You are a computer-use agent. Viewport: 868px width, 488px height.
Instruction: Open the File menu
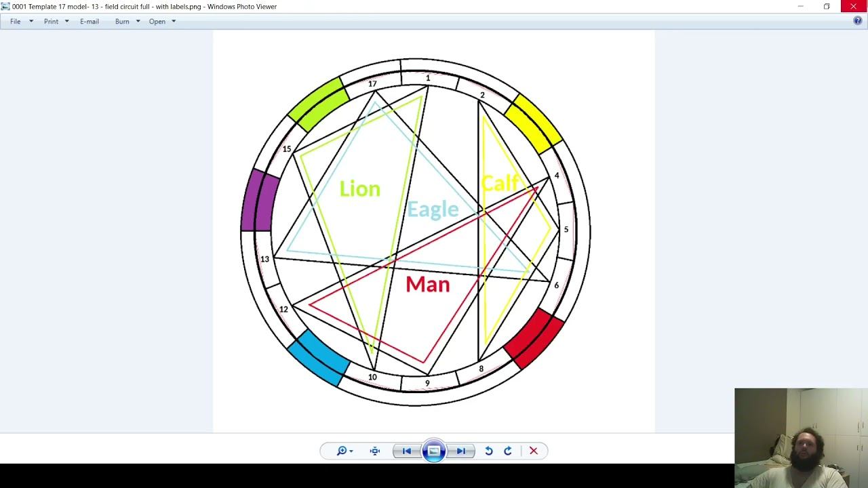16,22
